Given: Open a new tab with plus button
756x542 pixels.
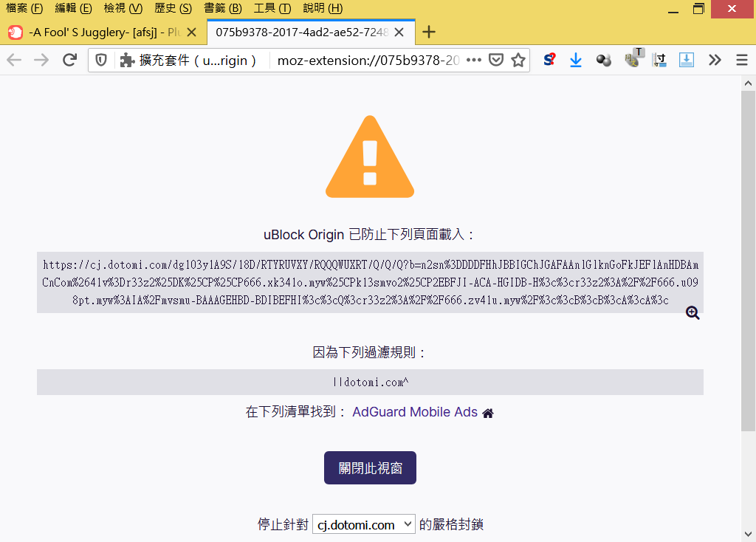Looking at the screenshot, I should [429, 32].
